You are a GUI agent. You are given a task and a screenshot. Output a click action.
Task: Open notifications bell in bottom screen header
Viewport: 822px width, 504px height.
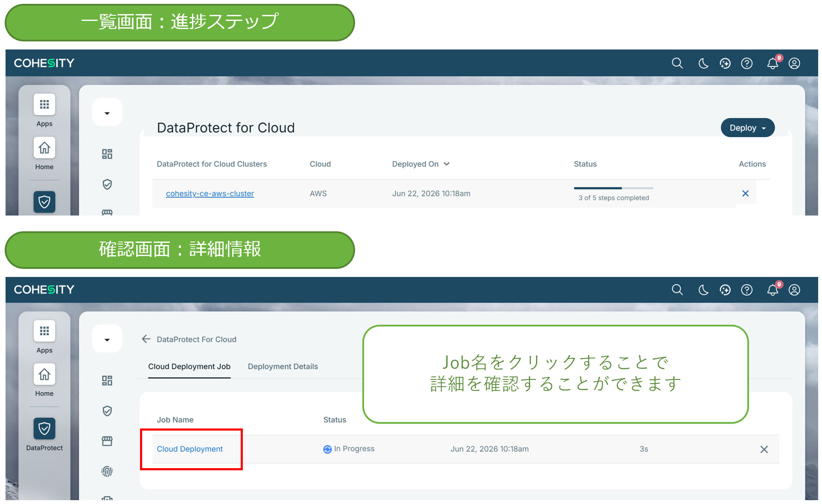click(x=773, y=290)
